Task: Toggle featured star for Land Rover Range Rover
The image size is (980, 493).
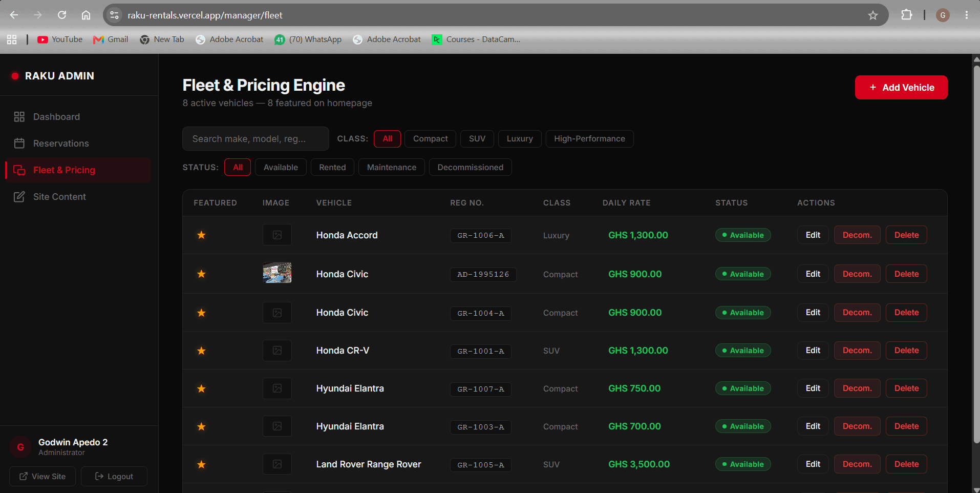Action: (202, 464)
